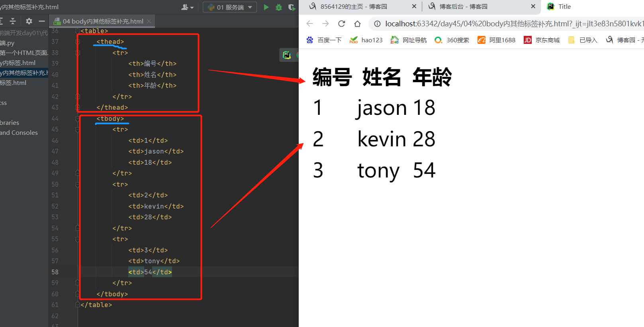Open hao123 bookmark
This screenshot has height=327, width=644.
coord(366,40)
